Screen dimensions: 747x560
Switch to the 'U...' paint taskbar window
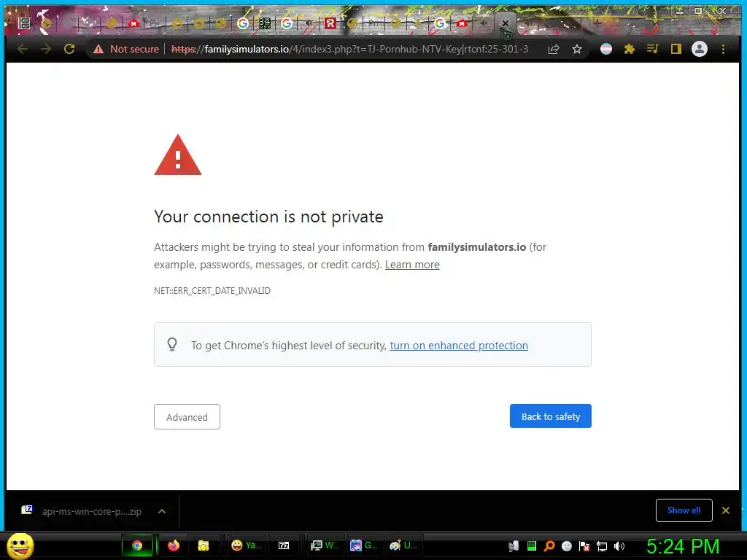click(x=403, y=545)
